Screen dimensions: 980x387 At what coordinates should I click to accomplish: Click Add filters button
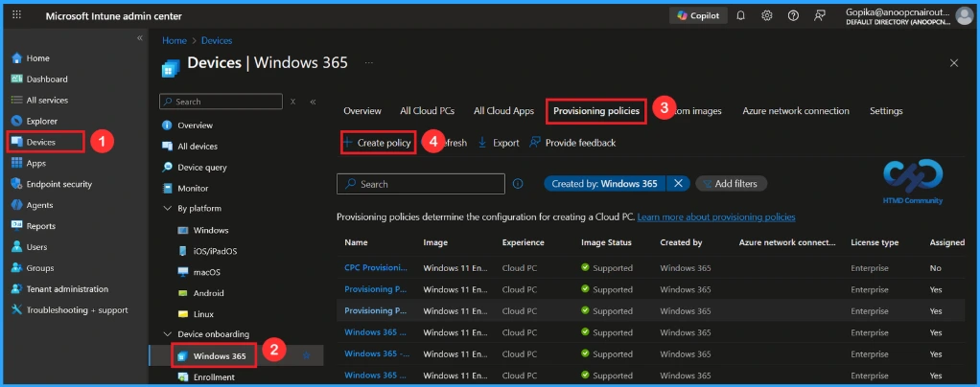pos(731,184)
